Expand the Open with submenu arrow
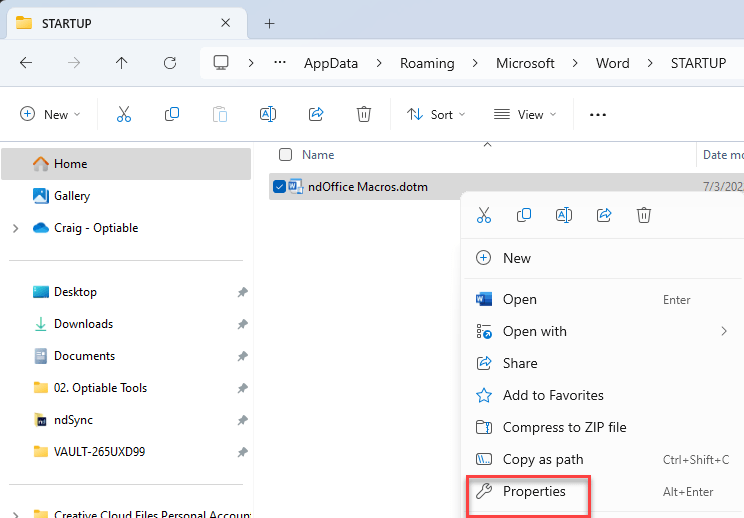 coord(724,331)
